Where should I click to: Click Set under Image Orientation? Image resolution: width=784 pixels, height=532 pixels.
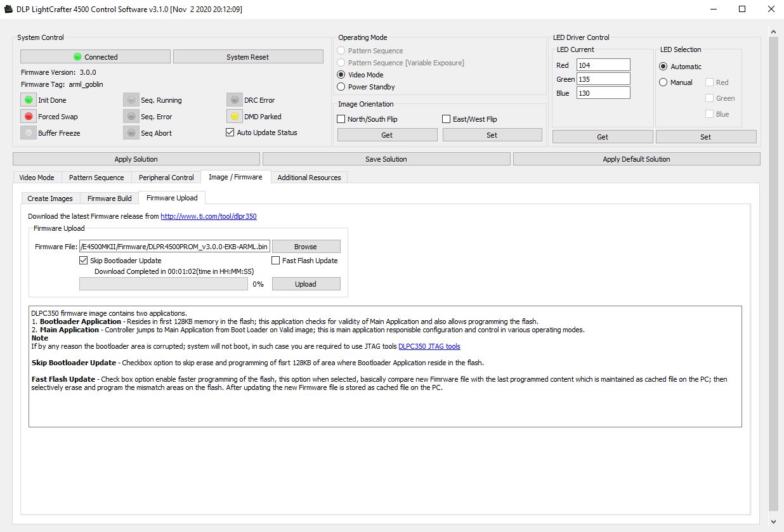tap(492, 135)
